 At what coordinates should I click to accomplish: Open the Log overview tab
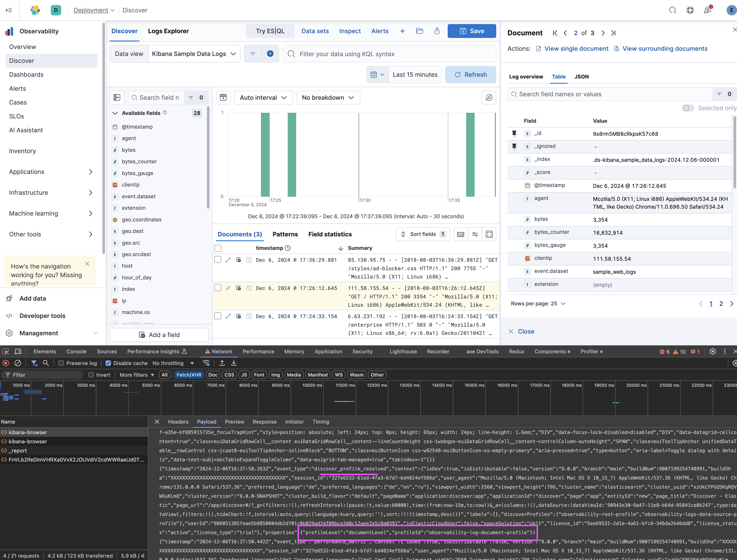click(x=526, y=77)
